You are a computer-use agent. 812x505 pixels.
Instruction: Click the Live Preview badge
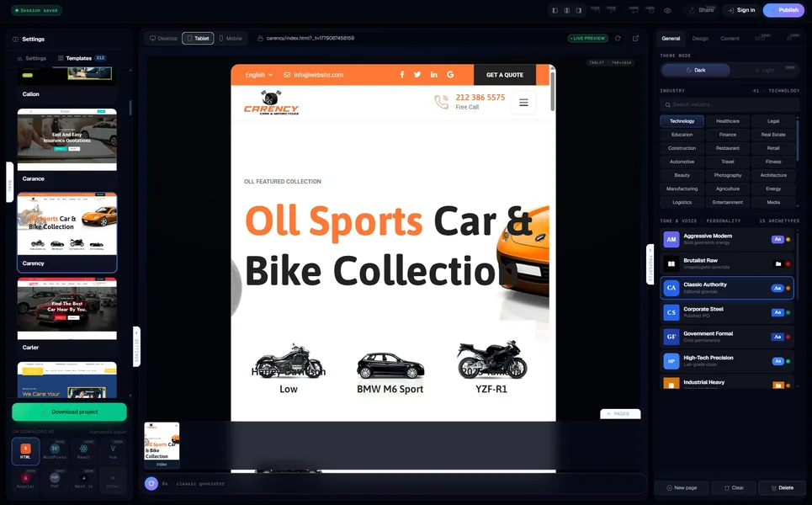(588, 39)
